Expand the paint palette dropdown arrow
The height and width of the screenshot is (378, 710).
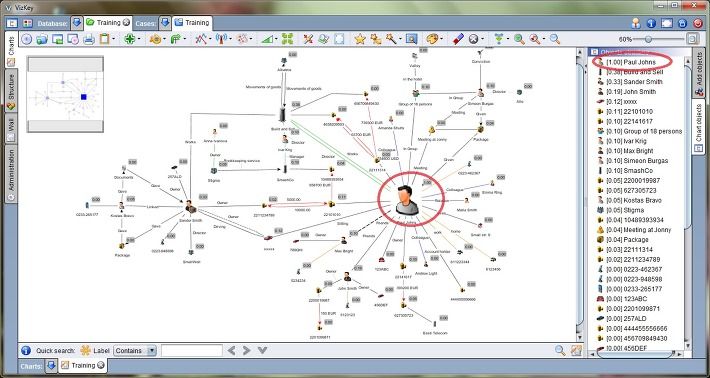pos(441,39)
